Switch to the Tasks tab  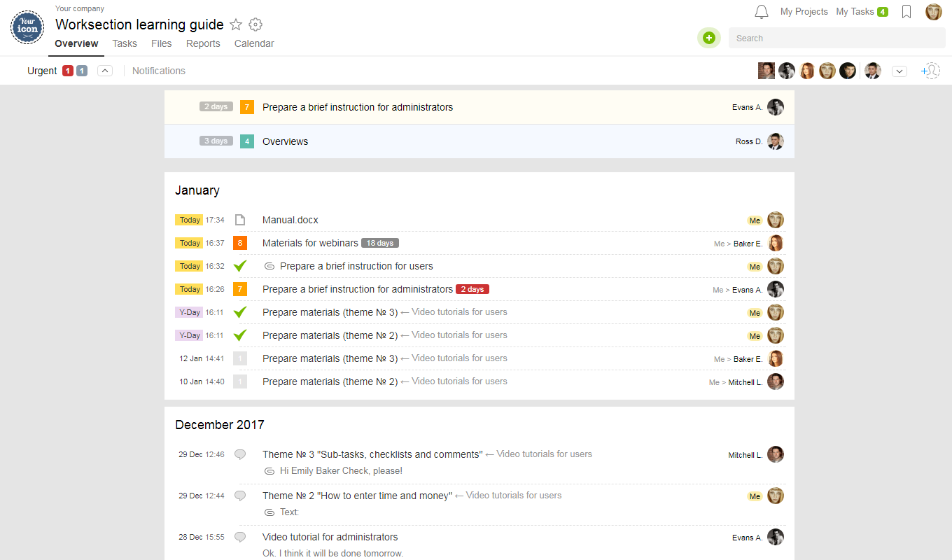125,43
